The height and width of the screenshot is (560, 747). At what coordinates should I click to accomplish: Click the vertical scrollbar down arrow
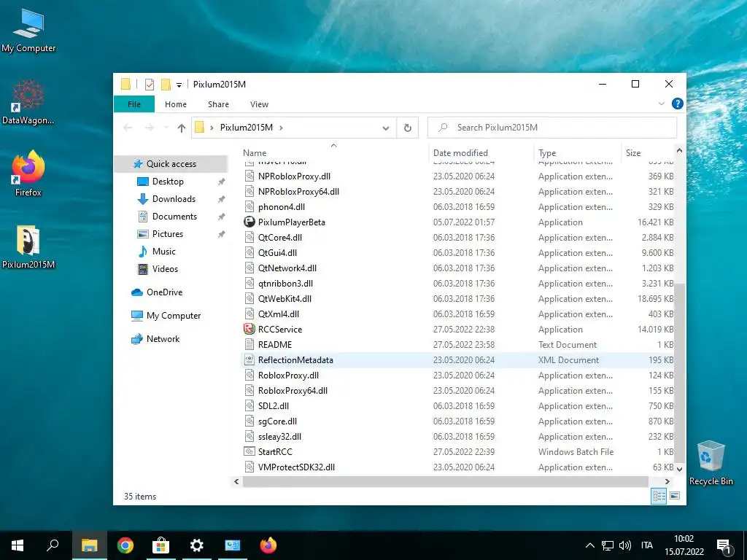pyautogui.click(x=679, y=469)
